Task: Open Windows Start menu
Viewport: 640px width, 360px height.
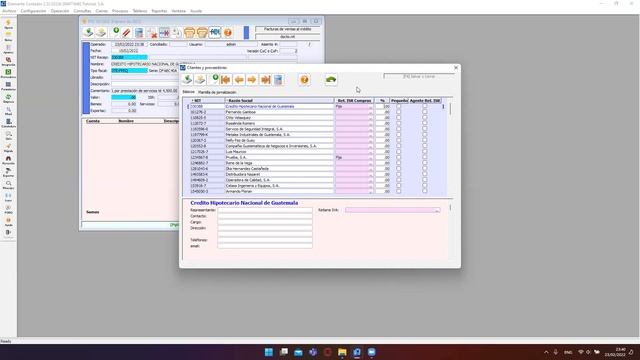Action: [269, 352]
